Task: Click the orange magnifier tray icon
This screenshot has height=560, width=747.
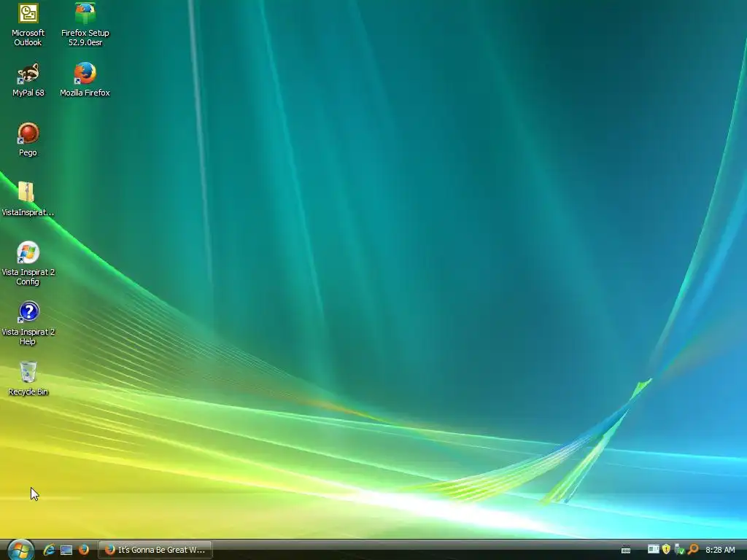Action: [693, 550]
